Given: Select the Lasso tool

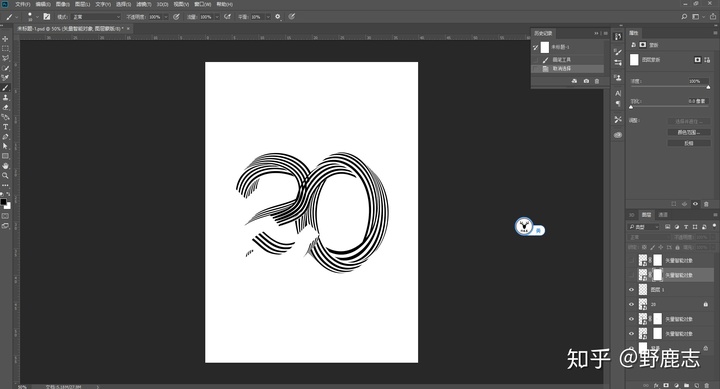Looking at the screenshot, I should pyautogui.click(x=6, y=58).
